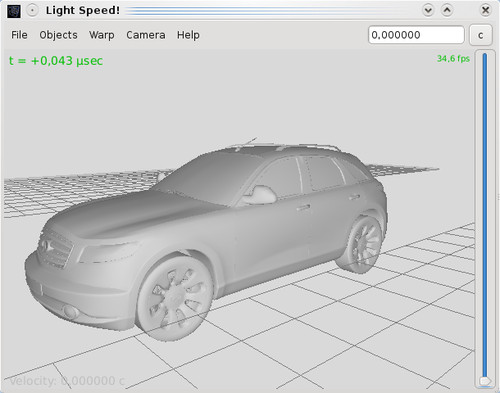Open the Help menu
The image size is (500, 393).
188,35
